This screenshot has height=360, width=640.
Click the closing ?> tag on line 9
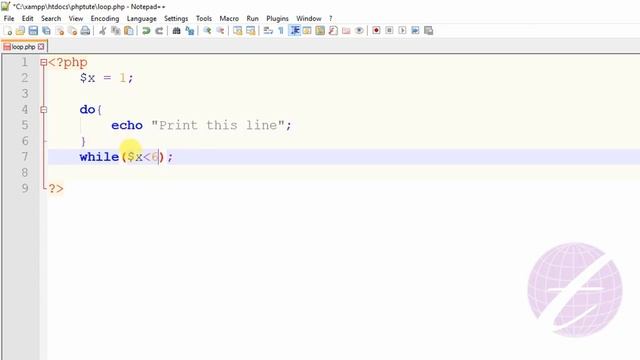click(56, 189)
